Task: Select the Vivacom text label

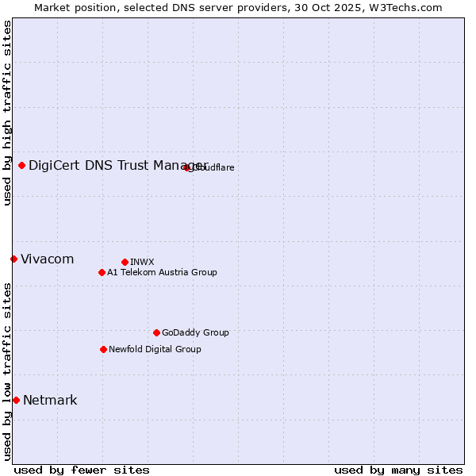Action: coord(47,259)
